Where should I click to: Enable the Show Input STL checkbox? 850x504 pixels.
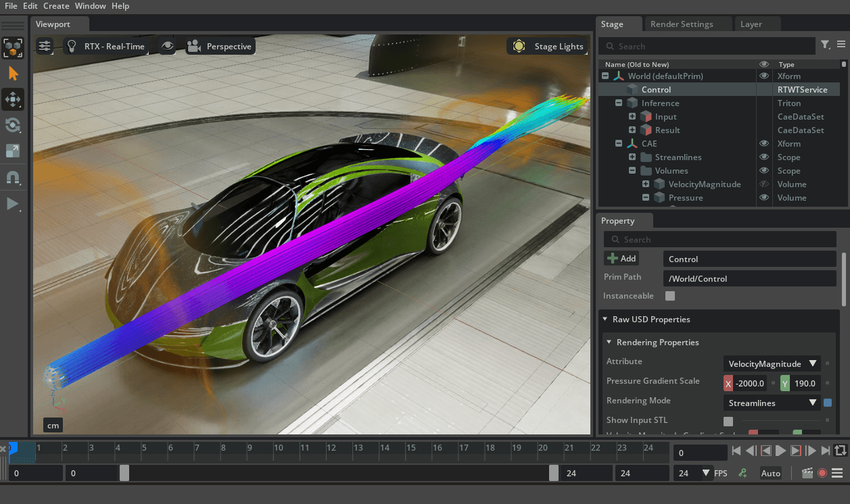pos(728,421)
